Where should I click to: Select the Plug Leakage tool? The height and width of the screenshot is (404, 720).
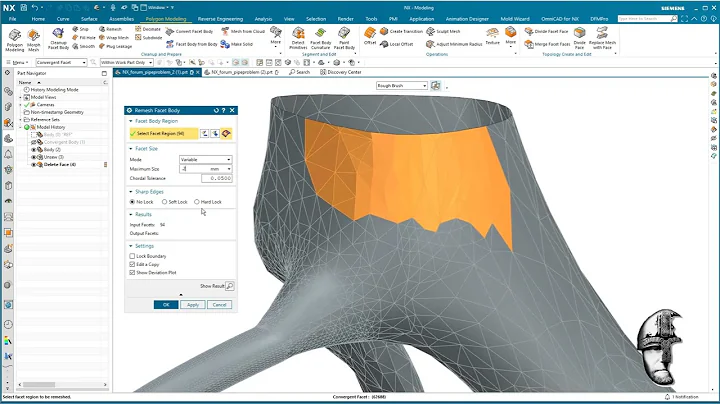tap(115, 46)
